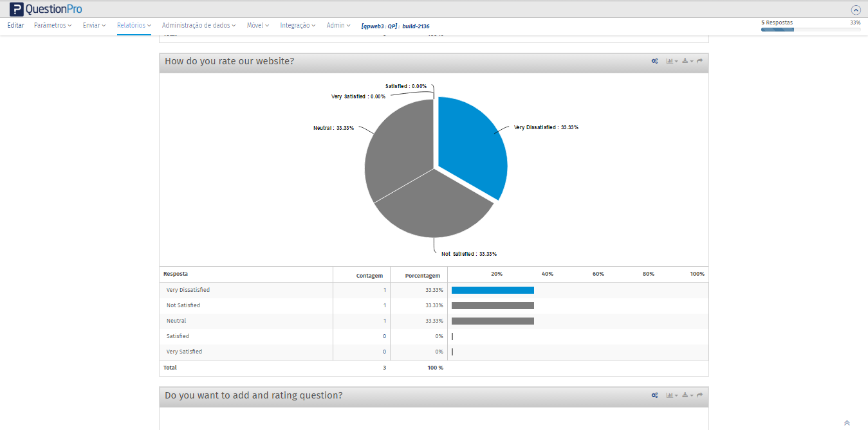
Task: Open settings gears for website rating question
Action: point(654,61)
